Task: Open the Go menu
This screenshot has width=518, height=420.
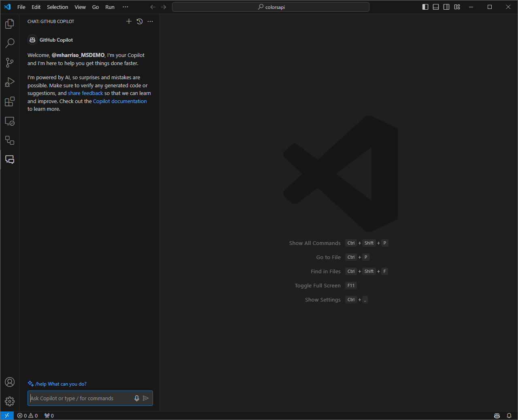Action: pyautogui.click(x=96, y=7)
